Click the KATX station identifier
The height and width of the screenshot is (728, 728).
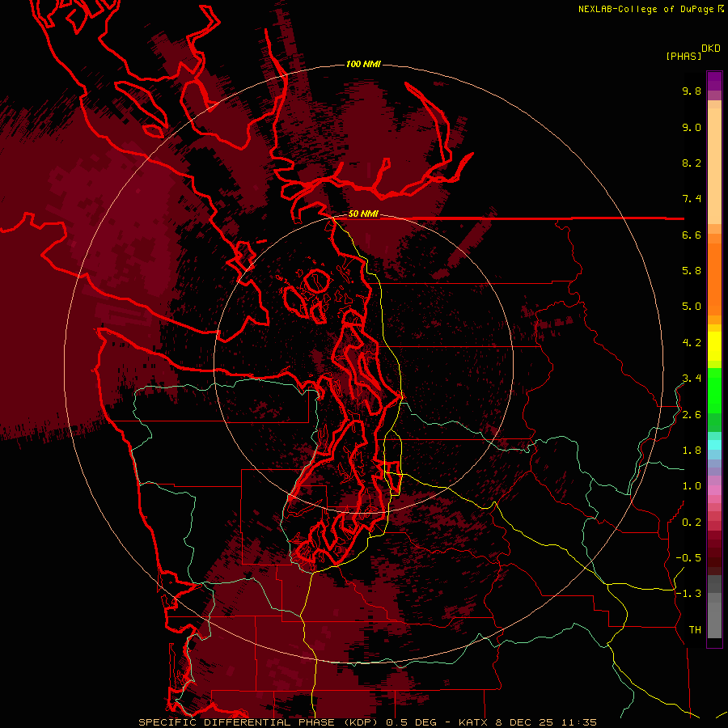(x=473, y=722)
